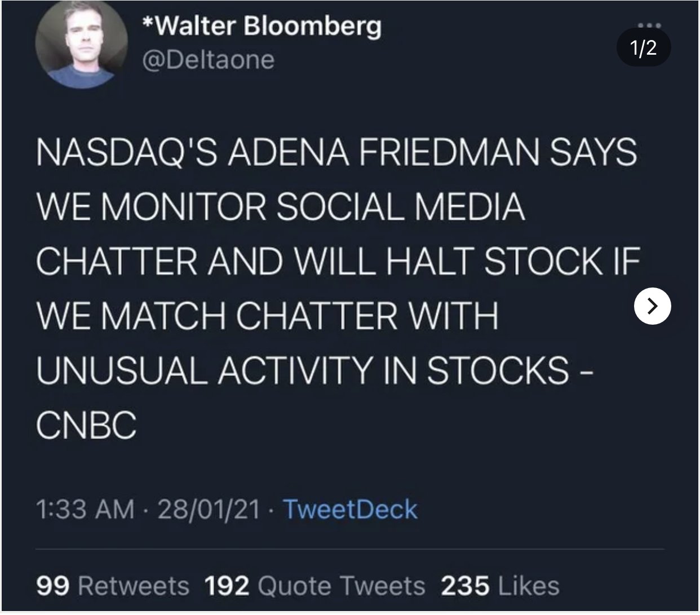700x615 pixels.
Task: Open Walter Bloomberg's profile avatar
Action: pos(82,43)
